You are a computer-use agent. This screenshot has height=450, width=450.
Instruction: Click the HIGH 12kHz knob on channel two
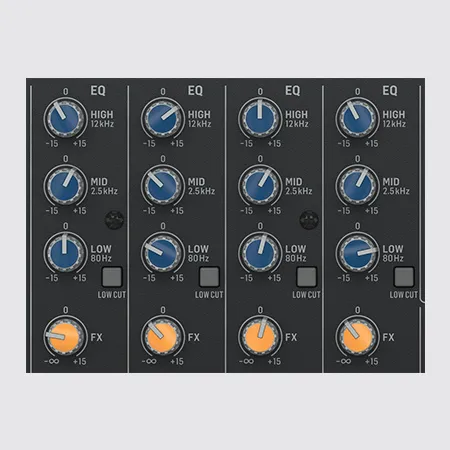pyautogui.click(x=162, y=118)
